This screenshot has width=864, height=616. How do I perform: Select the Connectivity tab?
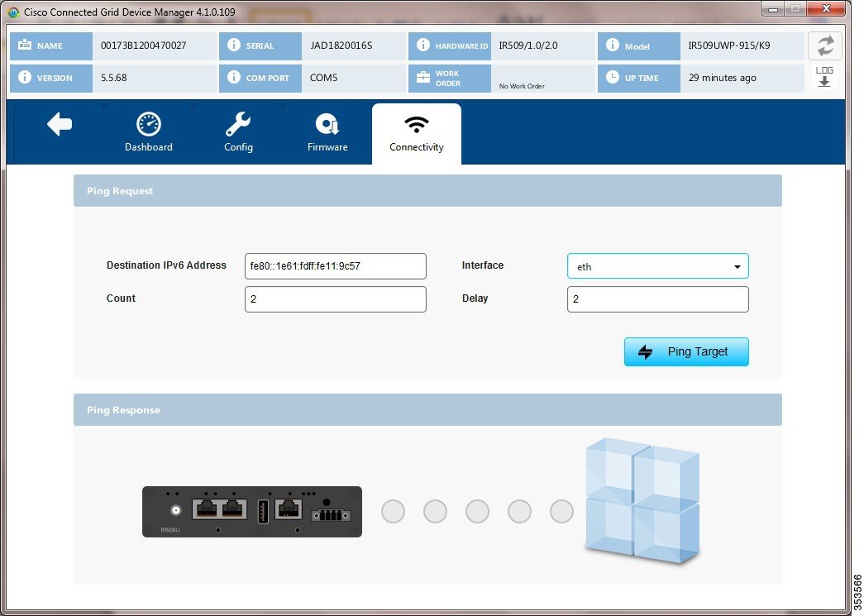pos(417,133)
